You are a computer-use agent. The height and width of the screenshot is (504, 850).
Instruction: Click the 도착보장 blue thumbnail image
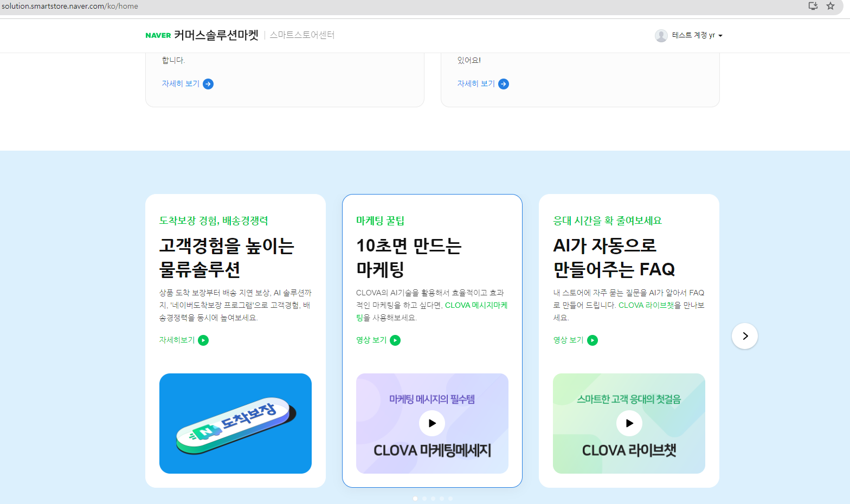pyautogui.click(x=235, y=423)
